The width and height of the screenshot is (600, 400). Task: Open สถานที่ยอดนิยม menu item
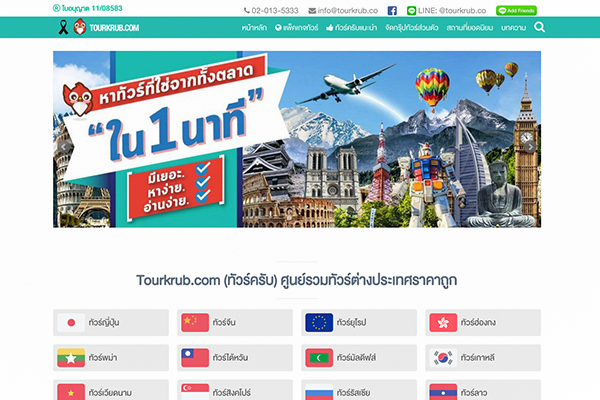point(470,28)
